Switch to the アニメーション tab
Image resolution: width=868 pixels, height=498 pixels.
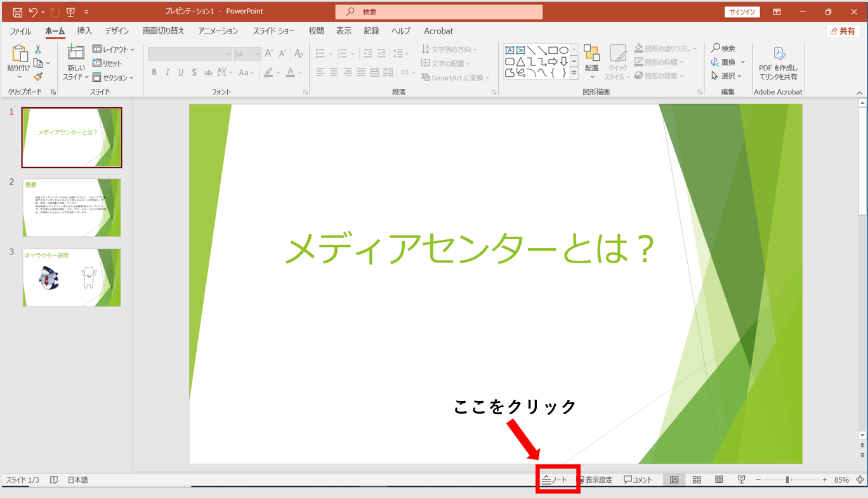tap(218, 31)
